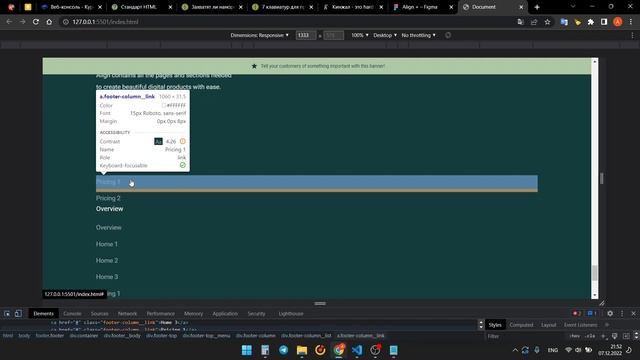This screenshot has height=360, width=640.
Task: Toggle the browser side panel icon
Action: coord(604,22)
